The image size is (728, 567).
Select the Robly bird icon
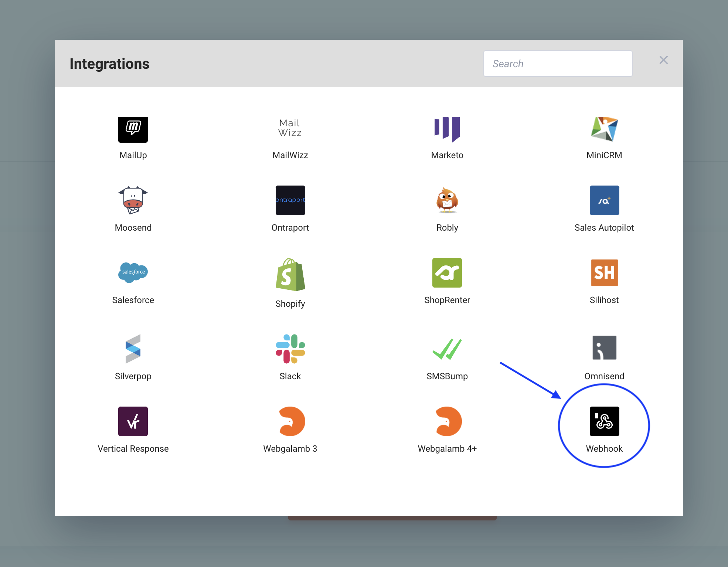click(447, 200)
